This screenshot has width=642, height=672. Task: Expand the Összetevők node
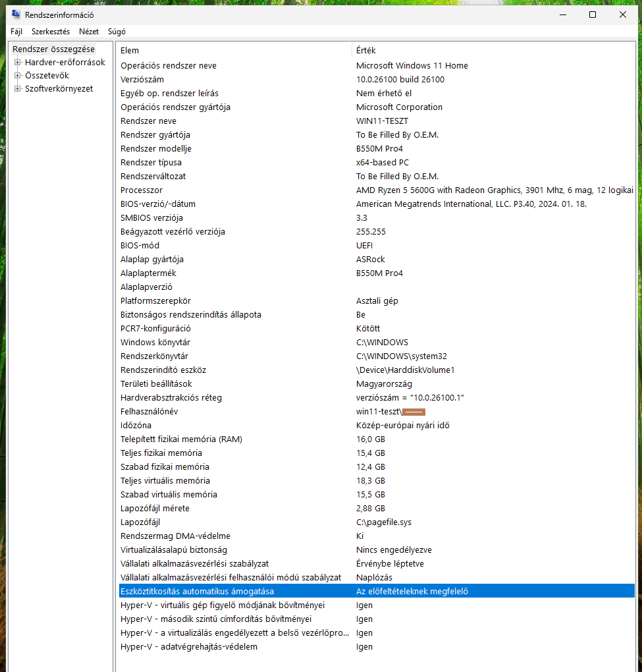tap(17, 75)
